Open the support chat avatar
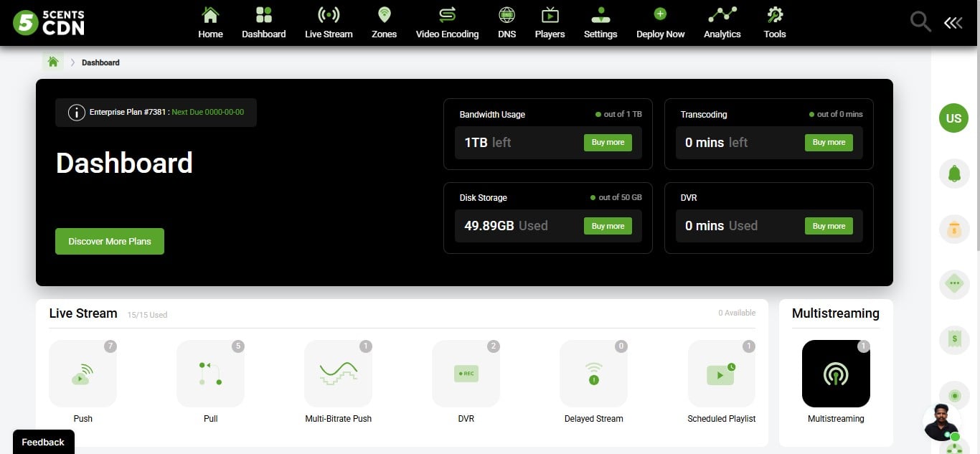980x454 pixels. pos(941,422)
